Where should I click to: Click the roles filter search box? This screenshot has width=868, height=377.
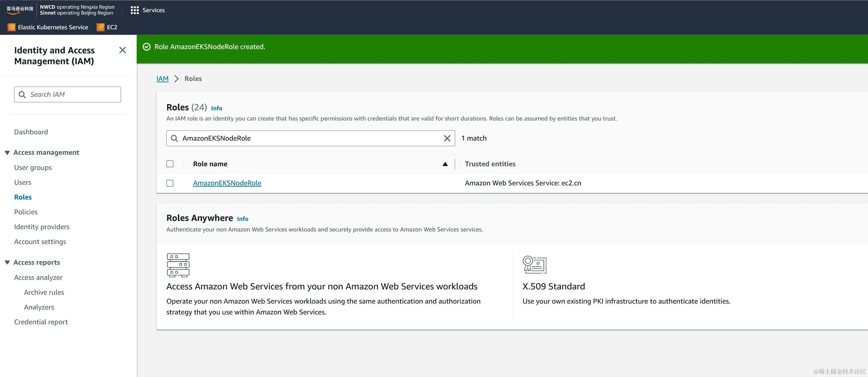pyautogui.click(x=310, y=138)
